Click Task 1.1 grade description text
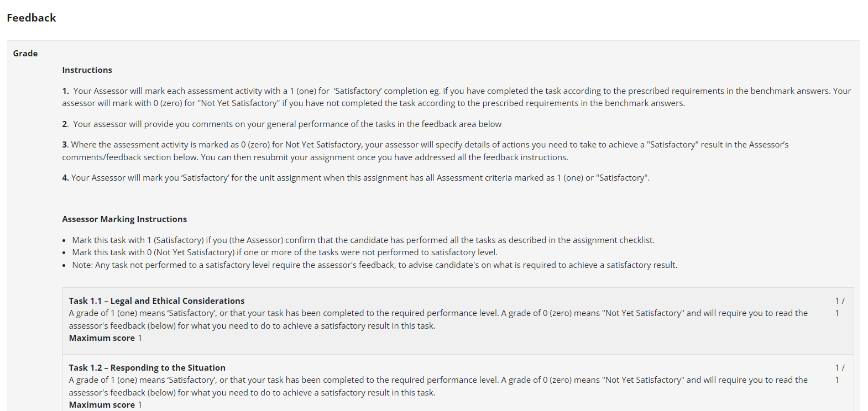 [438, 319]
